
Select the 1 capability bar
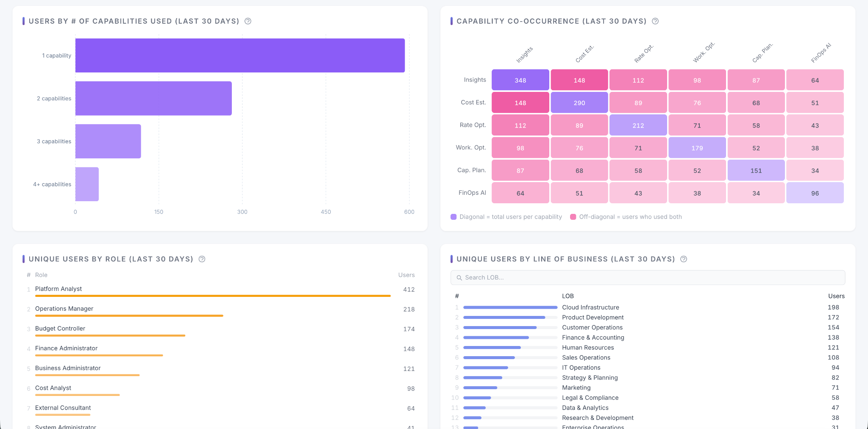click(240, 55)
